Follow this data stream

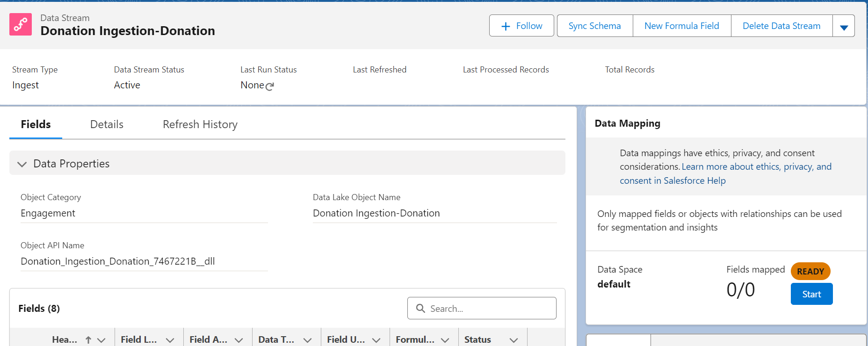coord(521,26)
